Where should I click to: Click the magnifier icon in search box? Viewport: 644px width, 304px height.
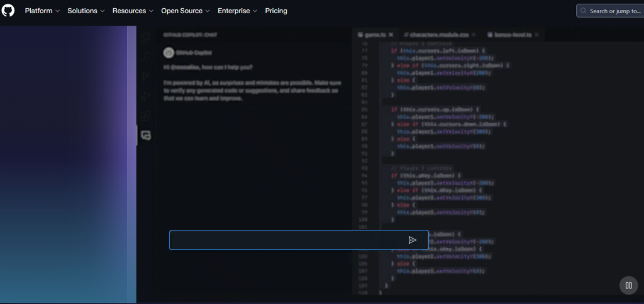[583, 11]
